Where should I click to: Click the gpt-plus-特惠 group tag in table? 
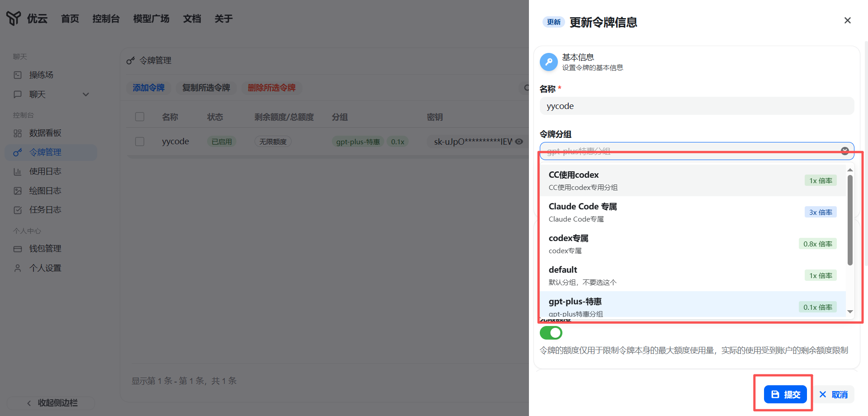coord(358,142)
